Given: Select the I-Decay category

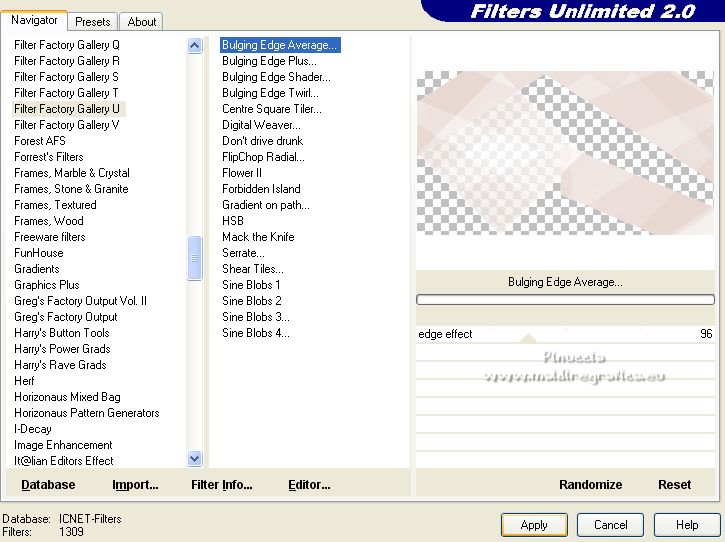Looking at the screenshot, I should [x=32, y=429].
